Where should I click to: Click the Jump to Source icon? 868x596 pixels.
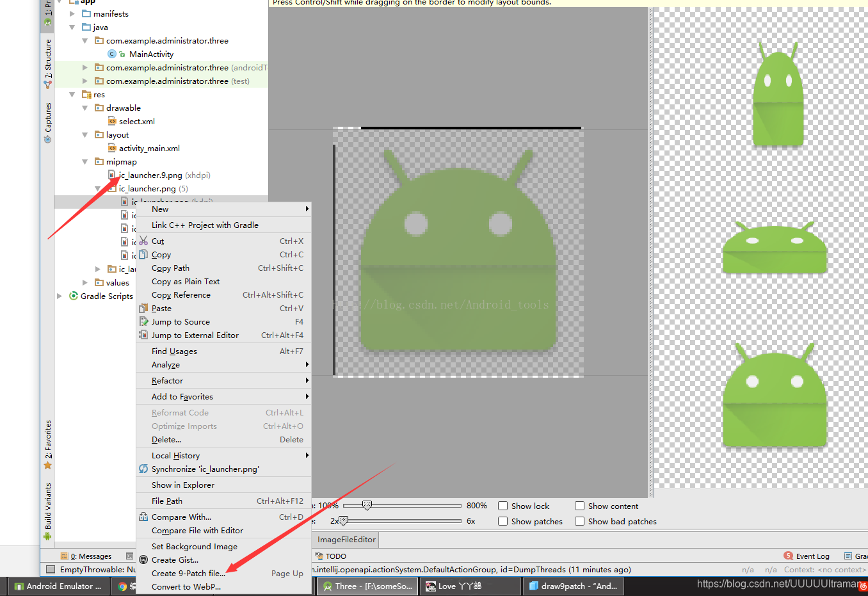tap(143, 321)
